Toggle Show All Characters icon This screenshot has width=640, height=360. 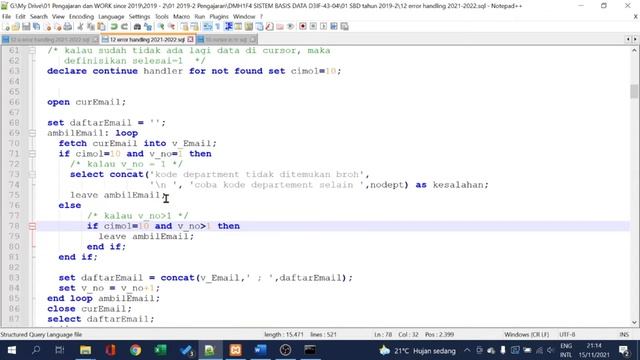(x=217, y=27)
